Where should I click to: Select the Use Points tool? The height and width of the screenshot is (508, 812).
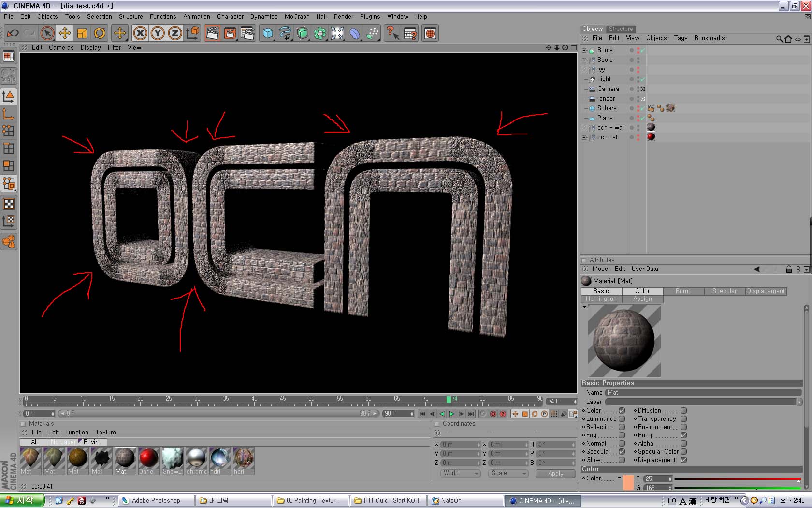(9, 131)
